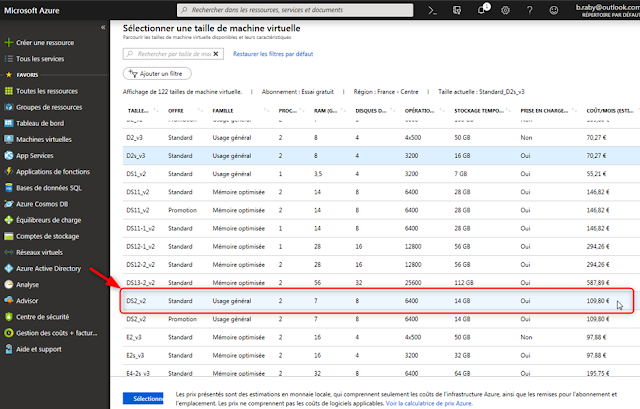The image size is (640, 409).
Task: Click the Azure Cosmos DB icon
Action: 9,204
